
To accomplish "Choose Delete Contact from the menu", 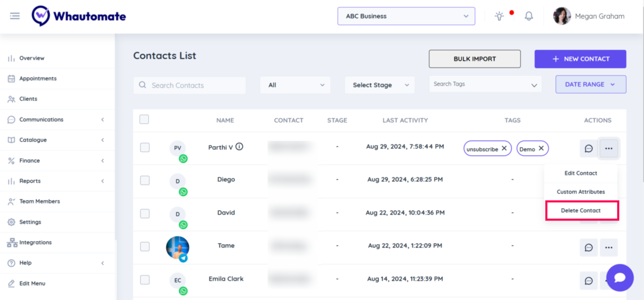I will point(581,210).
